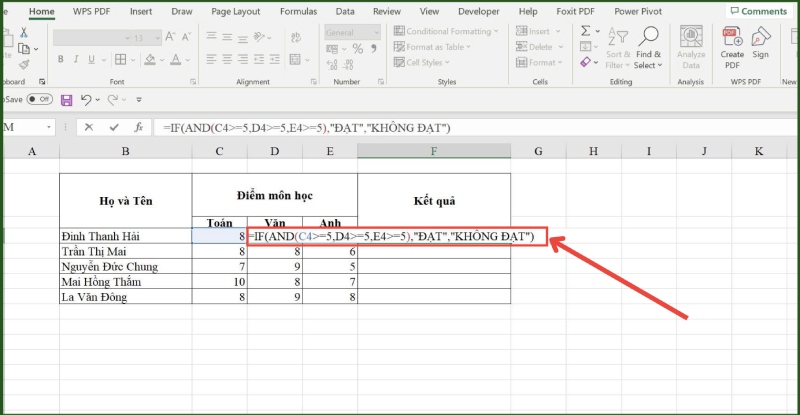Click the Save icon in quick access toolbar
Viewport: 800px width, 415px height.
coord(67,100)
